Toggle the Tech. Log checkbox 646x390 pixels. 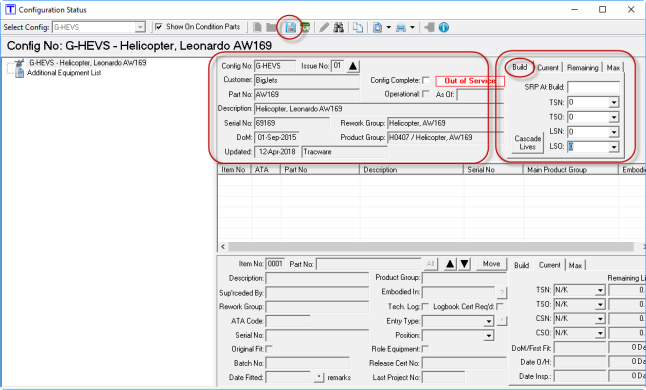coord(426,306)
